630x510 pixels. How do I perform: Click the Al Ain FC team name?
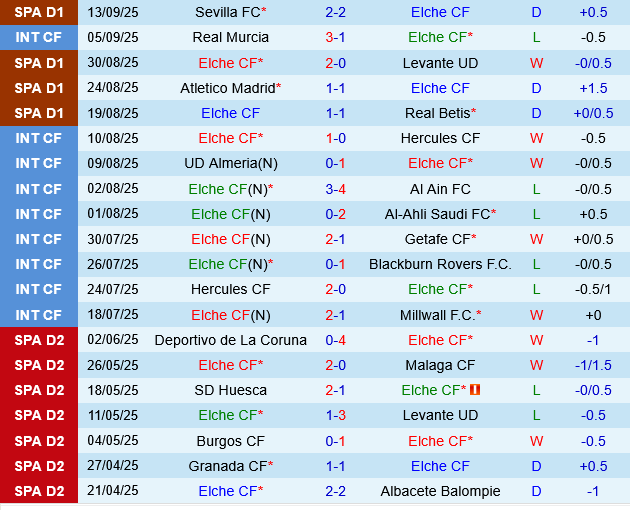click(440, 188)
